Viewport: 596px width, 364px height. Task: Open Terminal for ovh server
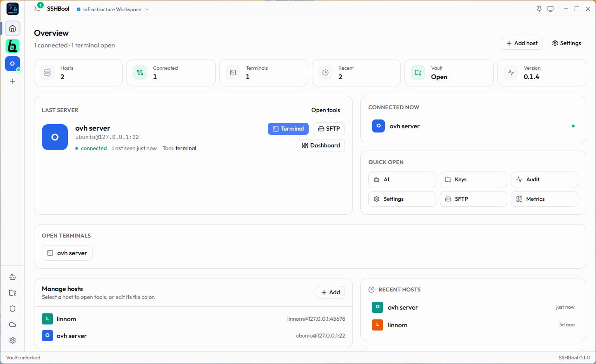tap(288, 129)
